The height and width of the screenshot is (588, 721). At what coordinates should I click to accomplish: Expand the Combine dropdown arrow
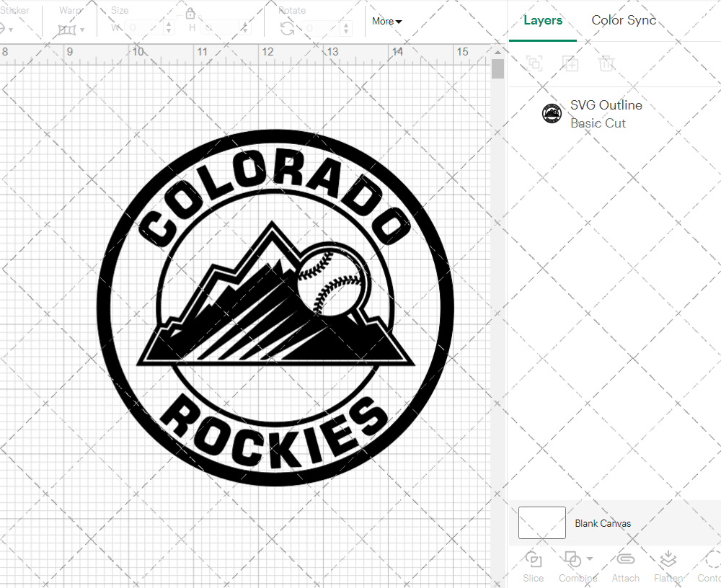590,559
